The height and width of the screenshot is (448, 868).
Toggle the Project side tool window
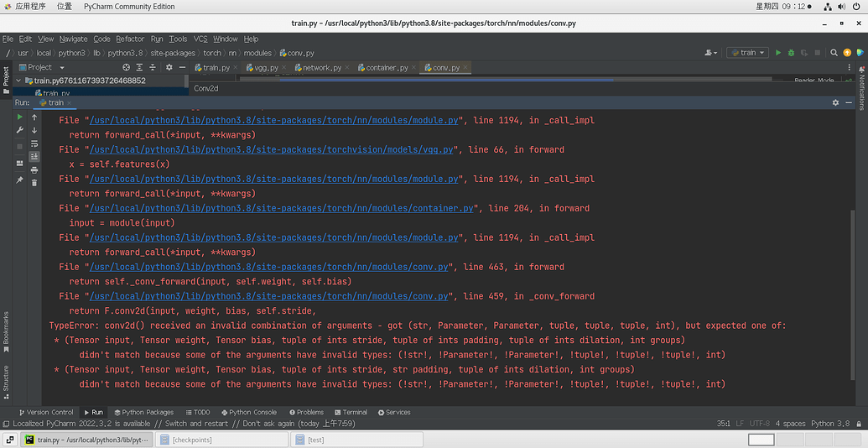(x=6, y=81)
